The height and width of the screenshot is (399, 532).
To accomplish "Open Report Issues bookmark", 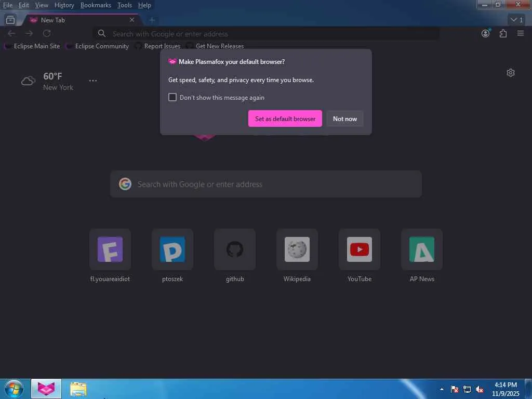I will coord(158,46).
